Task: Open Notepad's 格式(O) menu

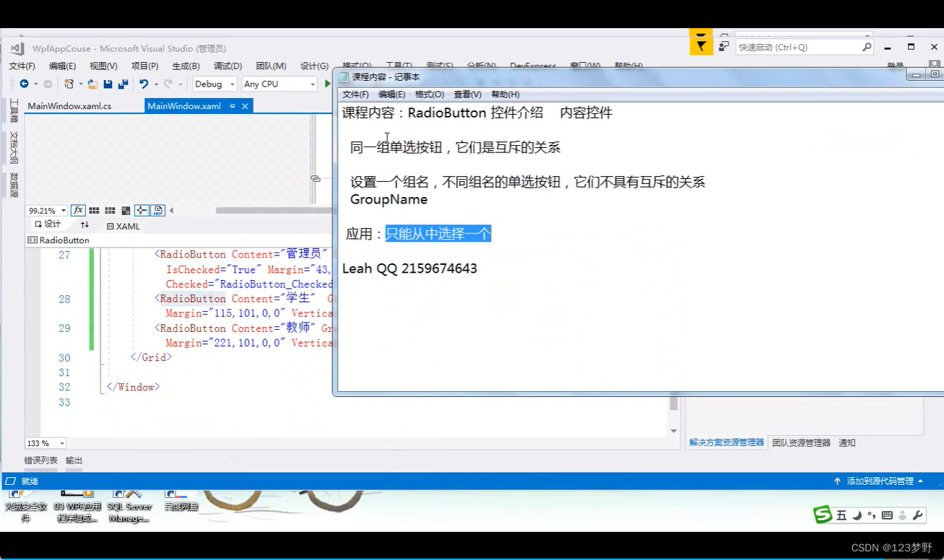Action: pos(429,95)
